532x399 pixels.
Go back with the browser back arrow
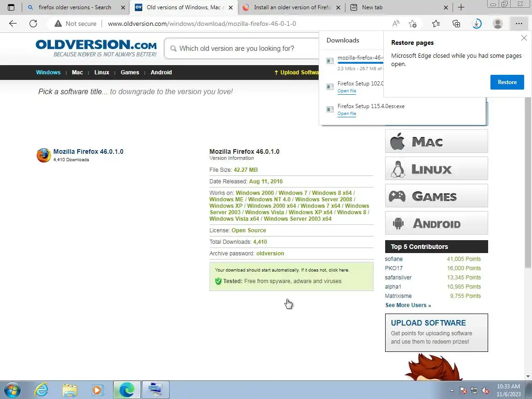13,24
